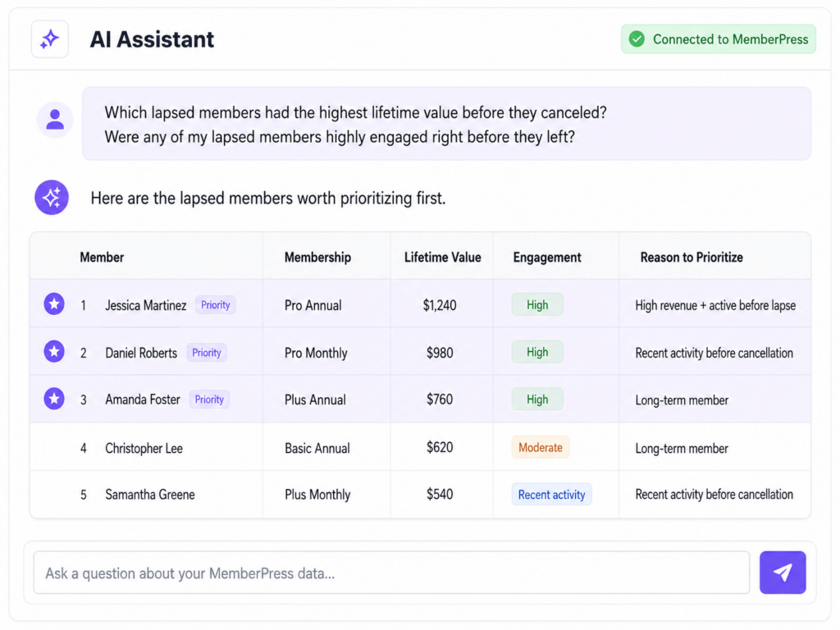Click the $620 lifetime value

[x=440, y=447]
